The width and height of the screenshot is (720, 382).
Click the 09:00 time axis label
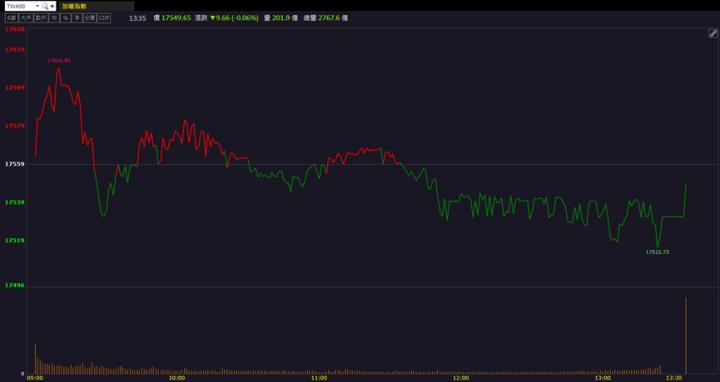tap(35, 378)
